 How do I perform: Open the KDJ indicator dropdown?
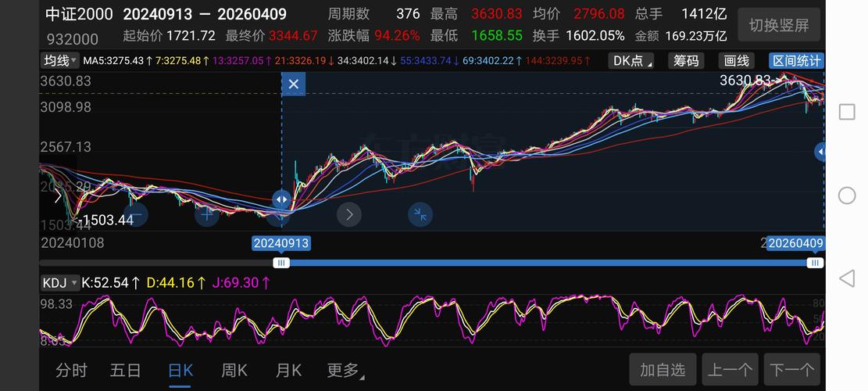(60, 283)
